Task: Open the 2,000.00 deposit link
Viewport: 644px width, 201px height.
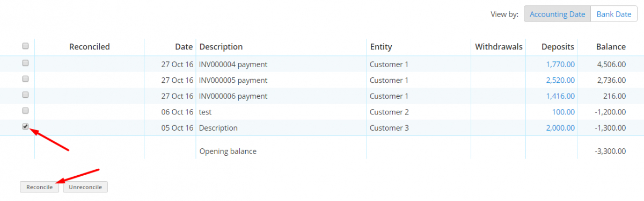Action: [x=560, y=128]
